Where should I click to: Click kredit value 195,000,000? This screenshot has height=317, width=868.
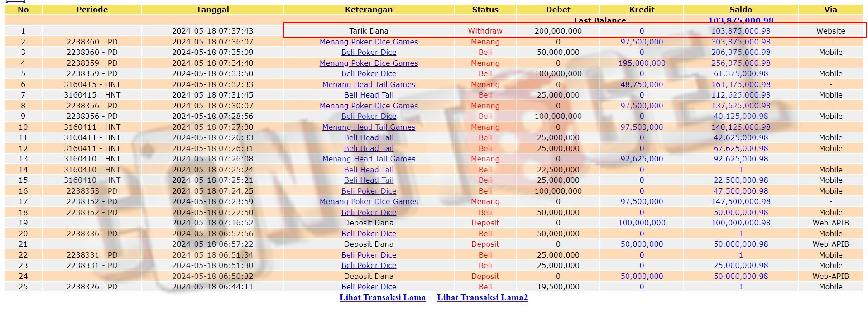[642, 63]
